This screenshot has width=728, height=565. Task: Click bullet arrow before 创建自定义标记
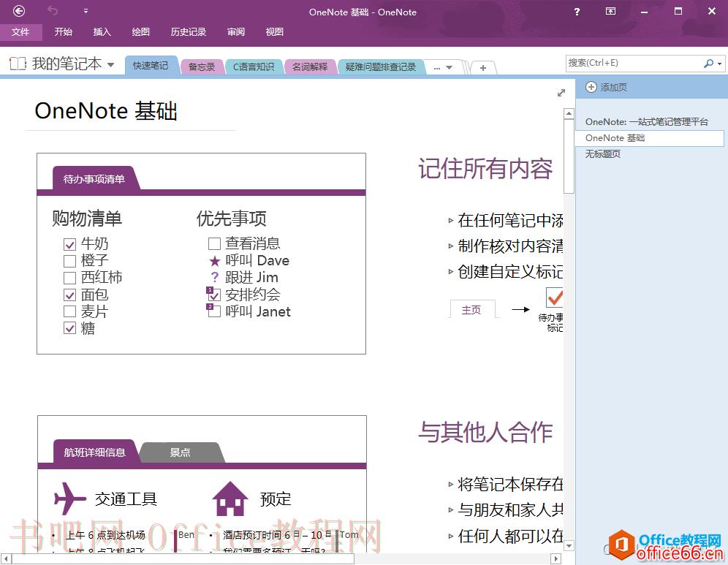pyautogui.click(x=450, y=272)
